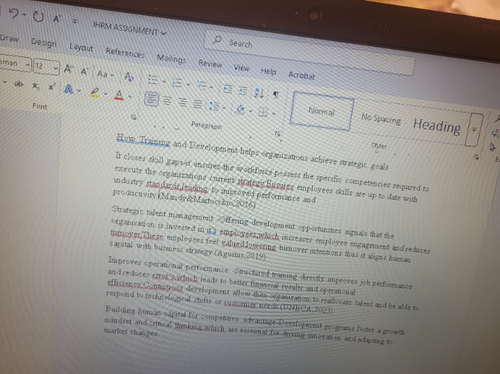
Task: Click the text "Strategic talent management"
Action: click(x=163, y=214)
